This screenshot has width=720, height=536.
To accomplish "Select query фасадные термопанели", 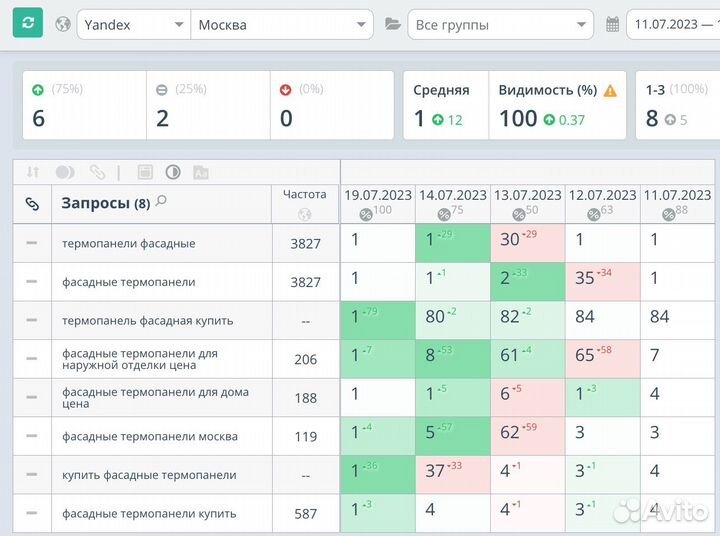I will tap(129, 282).
